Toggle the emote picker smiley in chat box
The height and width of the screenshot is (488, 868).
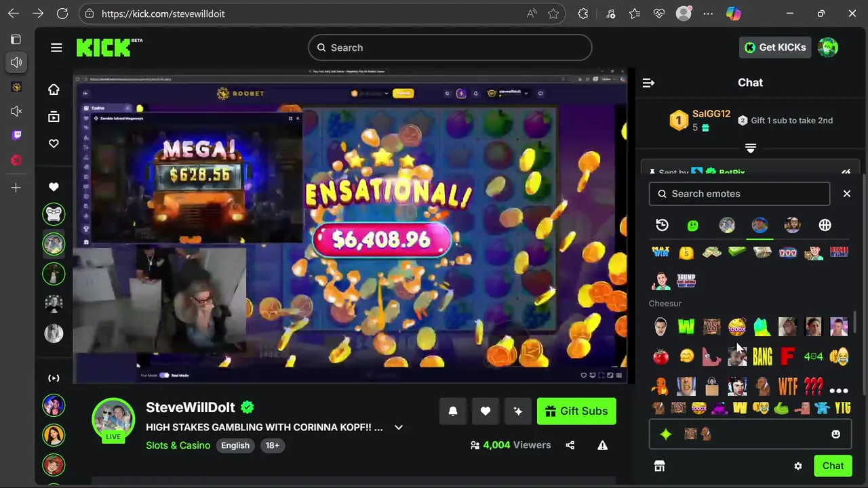tap(835, 434)
